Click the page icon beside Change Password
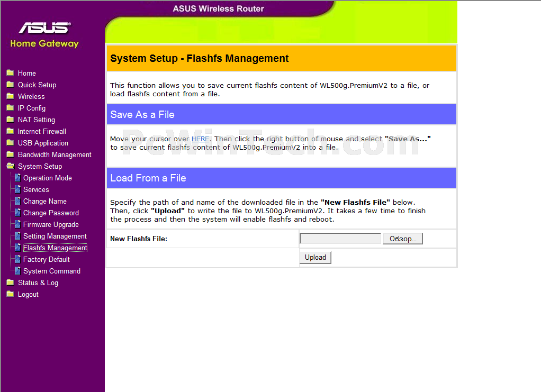 tap(17, 213)
